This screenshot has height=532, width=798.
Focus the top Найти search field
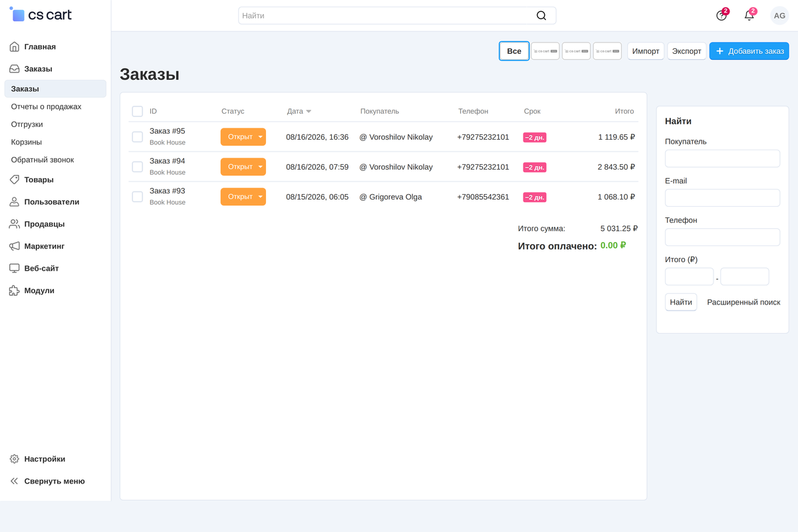click(x=397, y=15)
